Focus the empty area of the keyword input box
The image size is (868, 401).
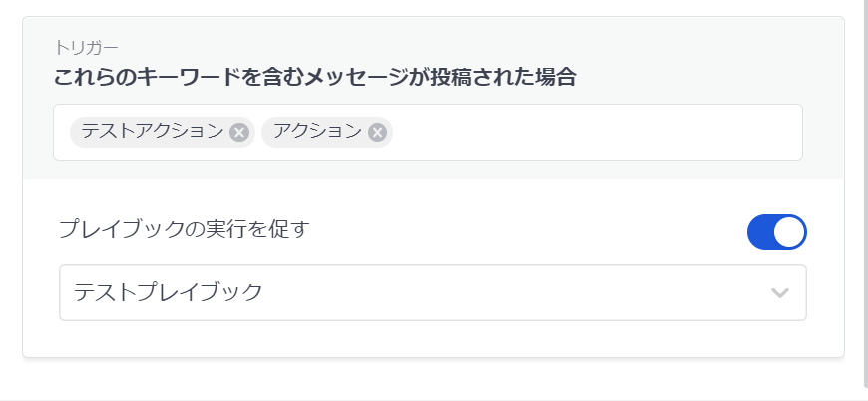coord(597,133)
